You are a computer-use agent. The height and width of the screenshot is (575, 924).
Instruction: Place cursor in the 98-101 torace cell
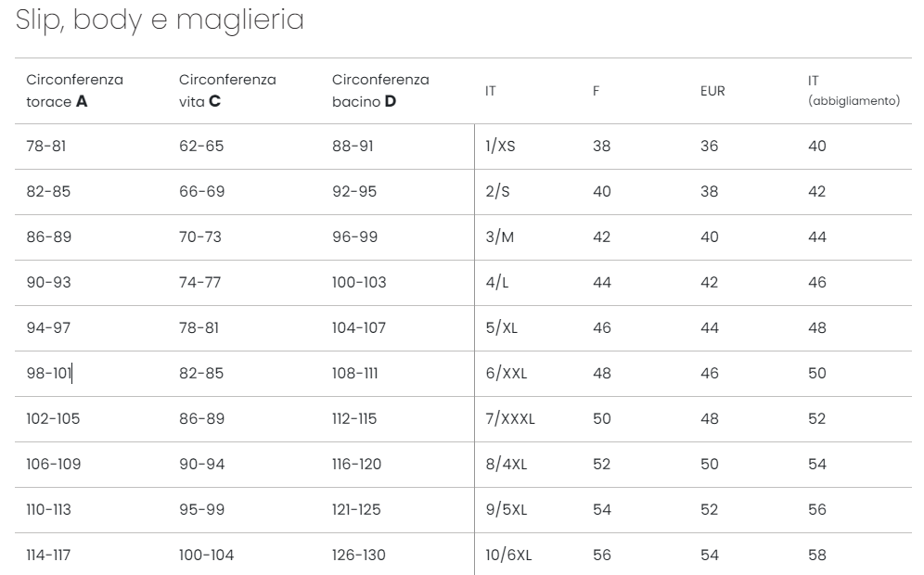[x=49, y=374]
